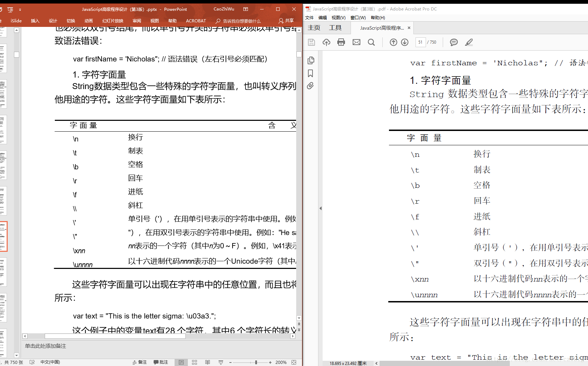Print the PDF using the printer icon
The width and height of the screenshot is (588, 366).
341,42
